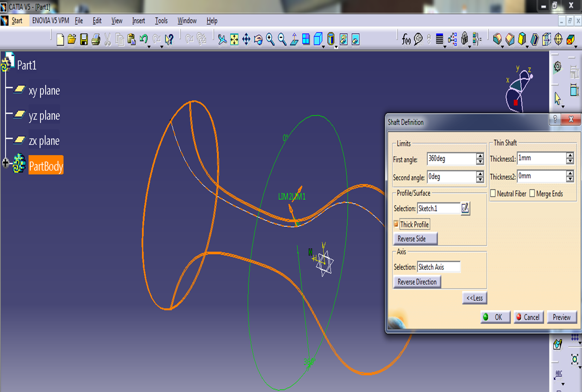Expand the PartBody tree node

click(x=5, y=163)
